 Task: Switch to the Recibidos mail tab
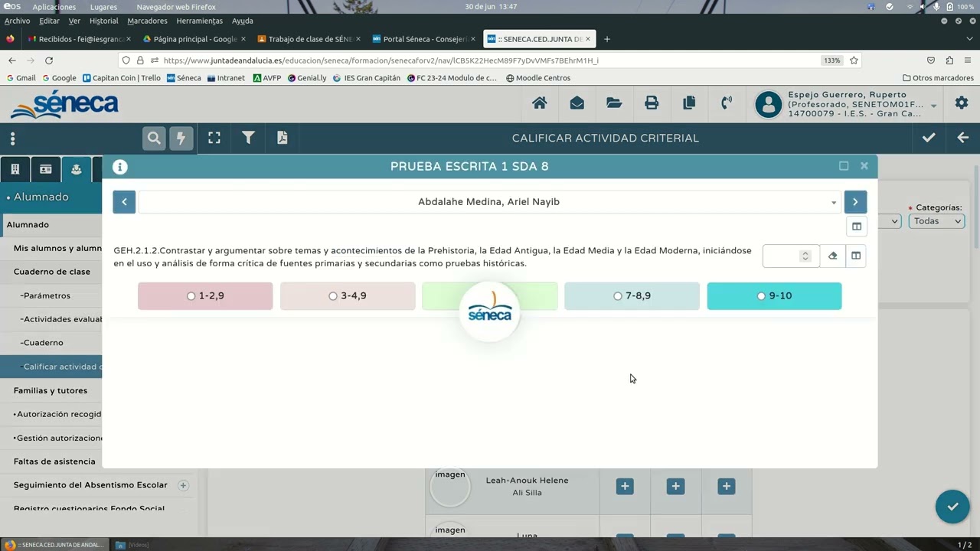78,39
